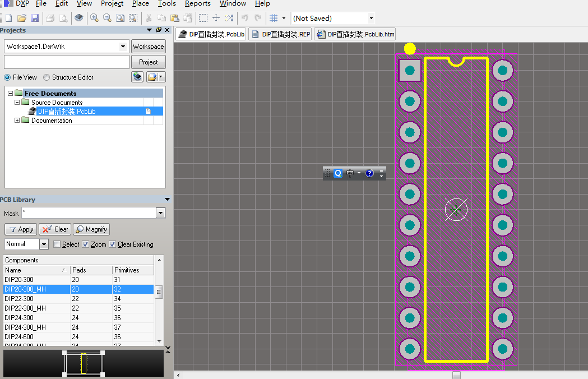Click the IME help question icon
This screenshot has width=588, height=379.
click(369, 173)
